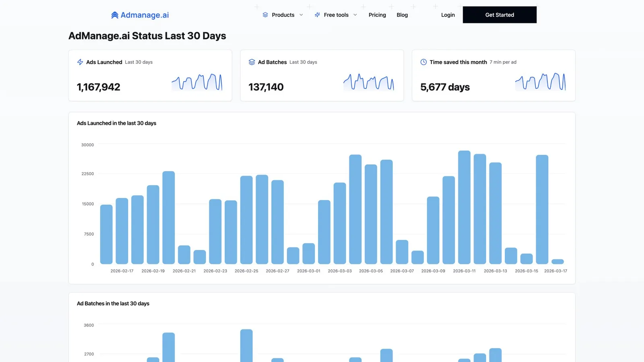
Task: Click the clock icon beside Time saved
Action: pos(423,62)
